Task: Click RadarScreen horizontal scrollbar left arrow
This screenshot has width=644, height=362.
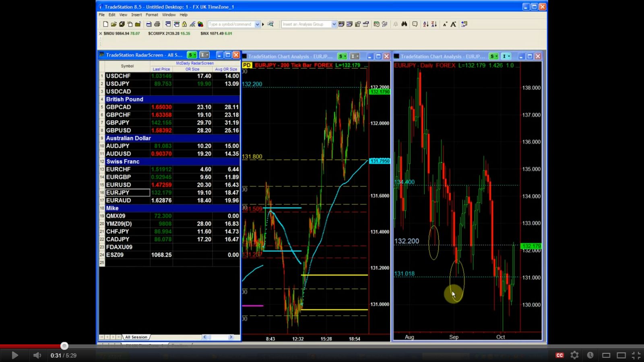Action: 205,337
